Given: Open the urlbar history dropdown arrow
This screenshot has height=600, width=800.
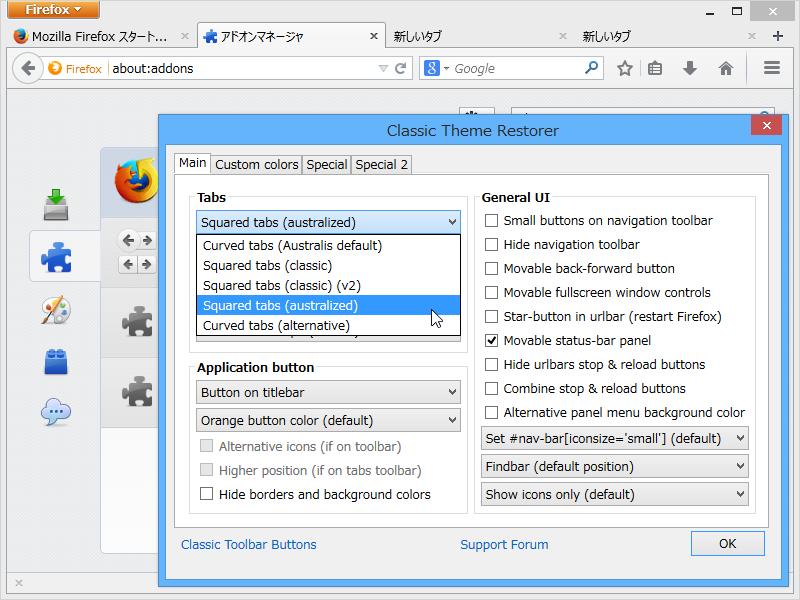Looking at the screenshot, I should (383, 68).
